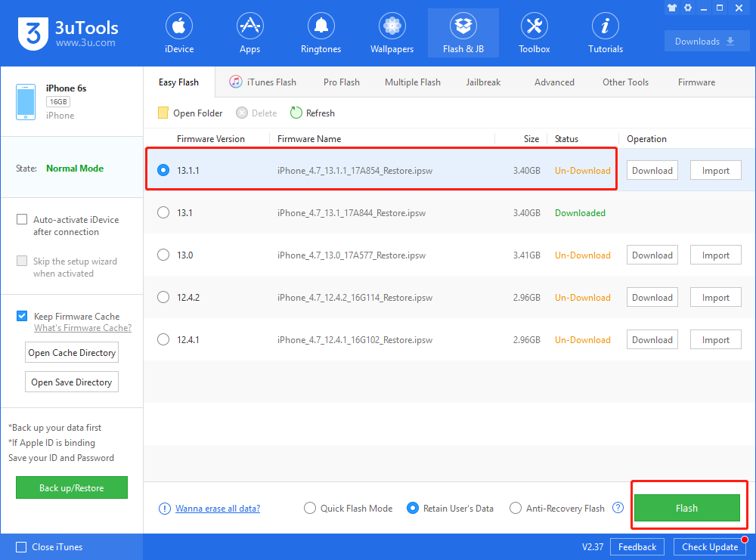
Task: Click the Delete icon
Action: pyautogui.click(x=242, y=113)
